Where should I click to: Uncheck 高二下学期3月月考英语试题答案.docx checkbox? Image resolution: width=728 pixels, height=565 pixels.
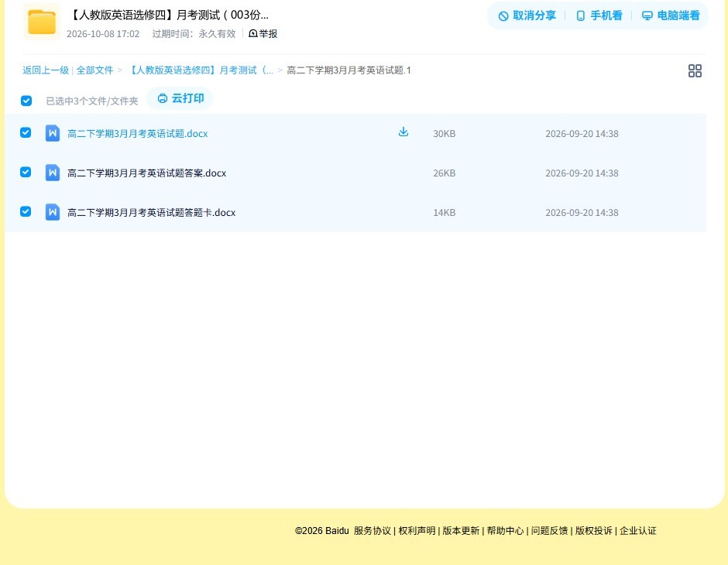(x=26, y=172)
